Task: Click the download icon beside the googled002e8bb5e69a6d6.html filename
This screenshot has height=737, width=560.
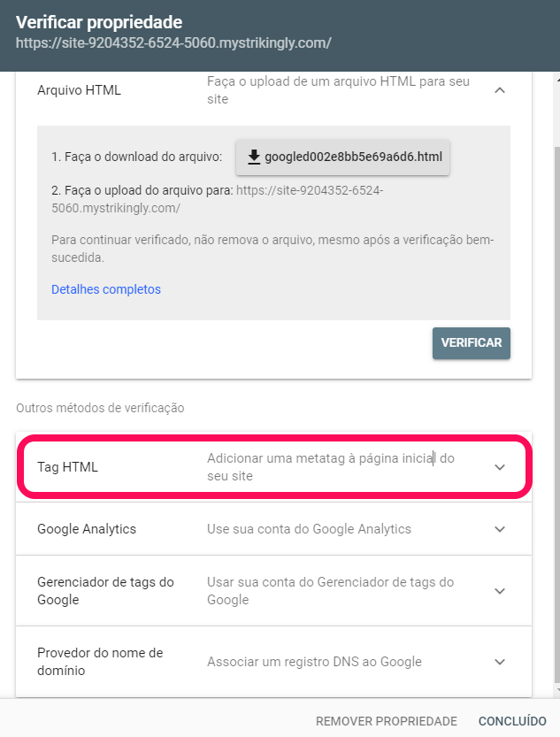Action: coord(254,157)
